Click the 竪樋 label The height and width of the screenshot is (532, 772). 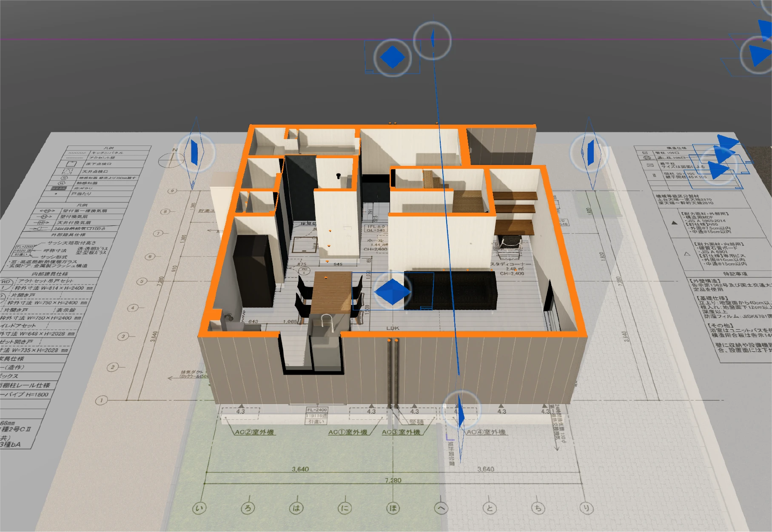point(416,422)
